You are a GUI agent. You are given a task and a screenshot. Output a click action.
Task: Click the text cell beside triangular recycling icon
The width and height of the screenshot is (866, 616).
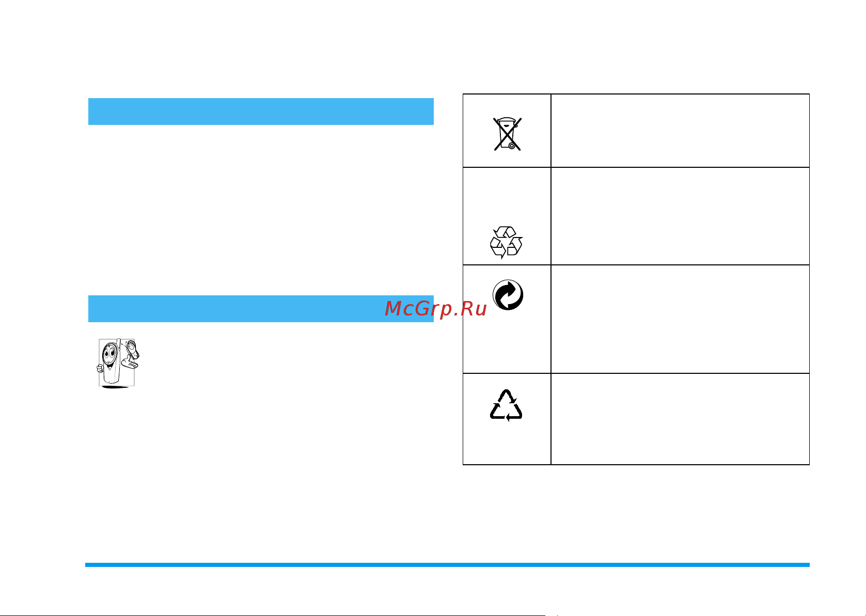coord(680,419)
